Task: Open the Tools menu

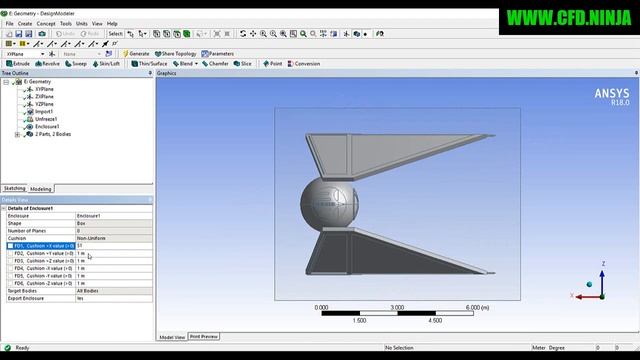Action: 66,24
